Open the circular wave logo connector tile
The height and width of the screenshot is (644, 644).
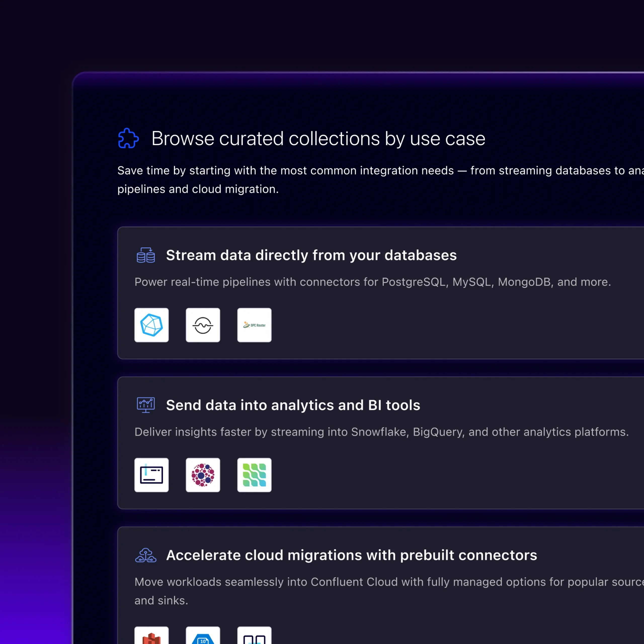[x=203, y=325]
